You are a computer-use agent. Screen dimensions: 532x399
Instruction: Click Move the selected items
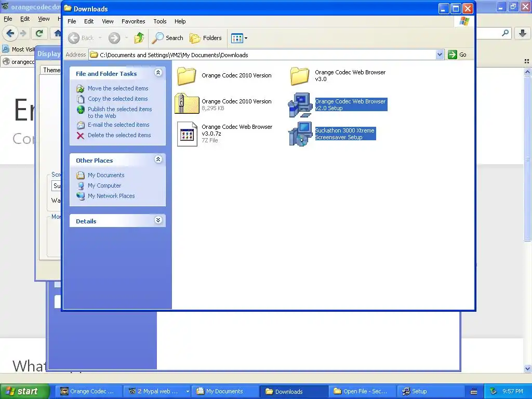click(118, 88)
